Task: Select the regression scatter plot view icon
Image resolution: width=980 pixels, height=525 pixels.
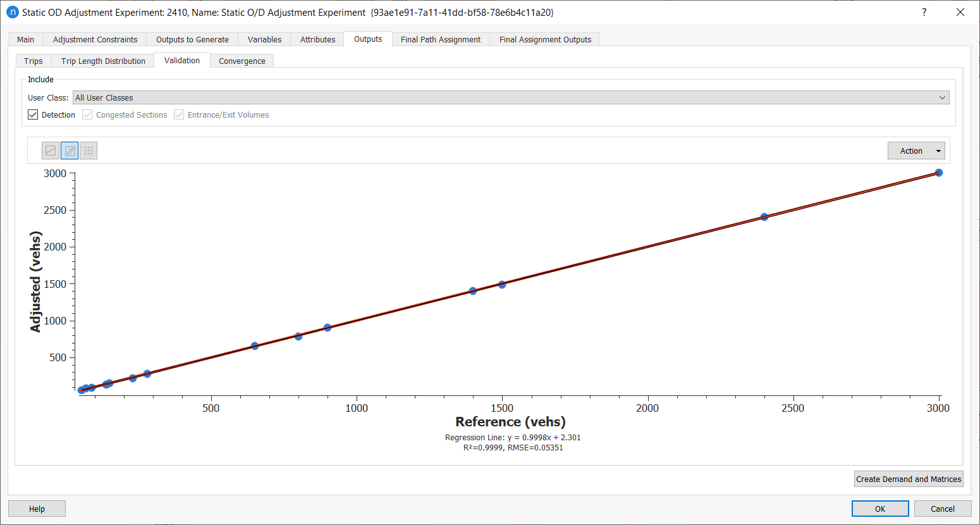Action: 70,151
